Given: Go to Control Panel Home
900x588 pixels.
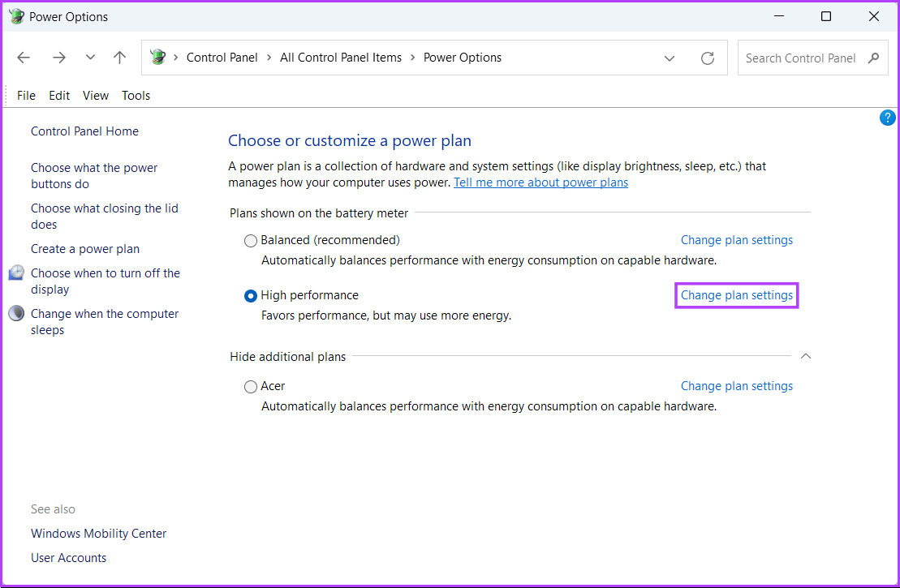Looking at the screenshot, I should tap(85, 131).
